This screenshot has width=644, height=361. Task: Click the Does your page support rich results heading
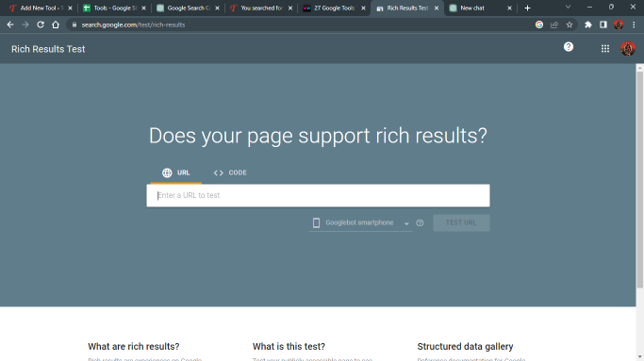(x=318, y=136)
